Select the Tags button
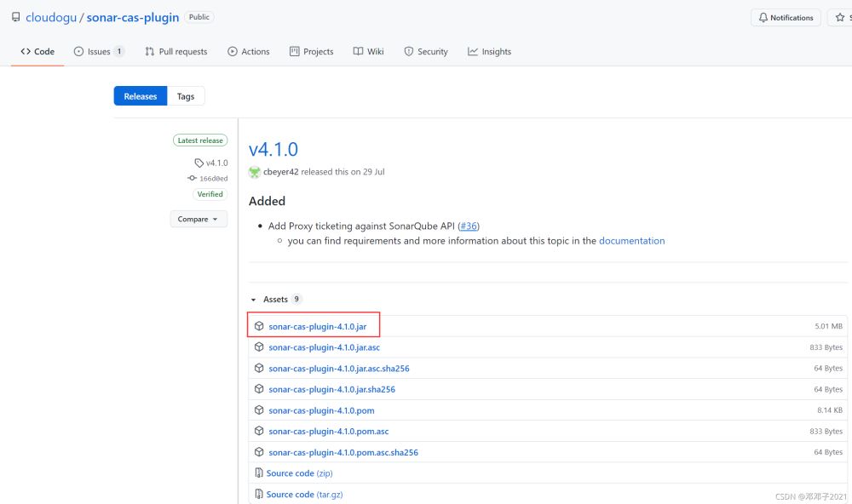The height and width of the screenshot is (504, 852). tap(186, 96)
